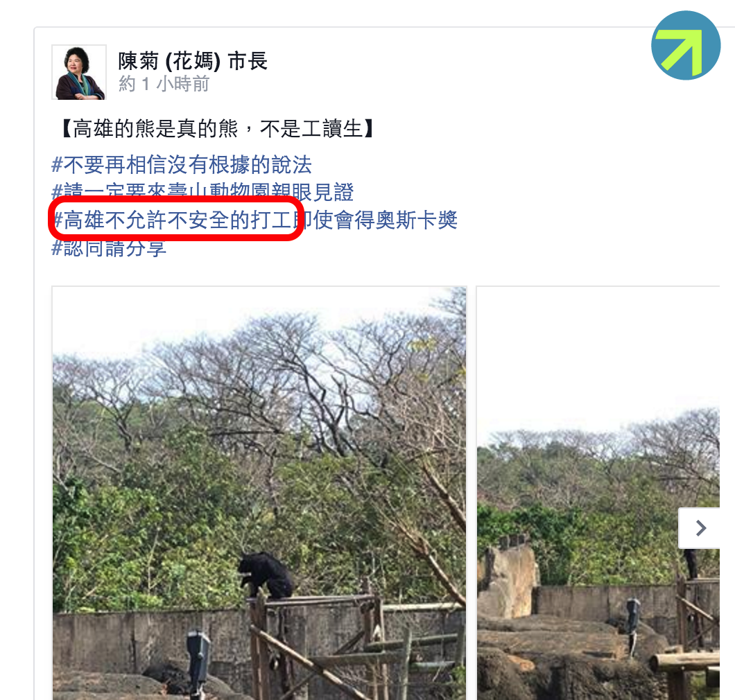
Task: Click the standing bear in second photo
Action: (x=691, y=563)
